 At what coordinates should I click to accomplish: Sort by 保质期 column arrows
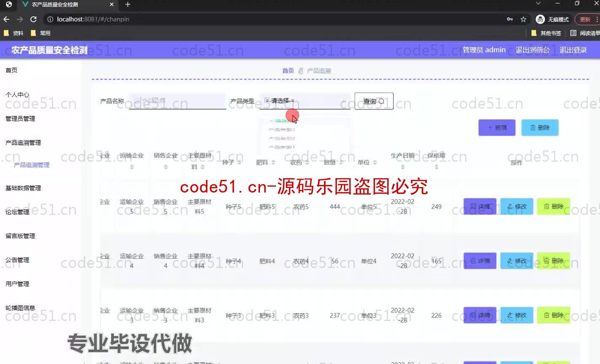click(436, 167)
